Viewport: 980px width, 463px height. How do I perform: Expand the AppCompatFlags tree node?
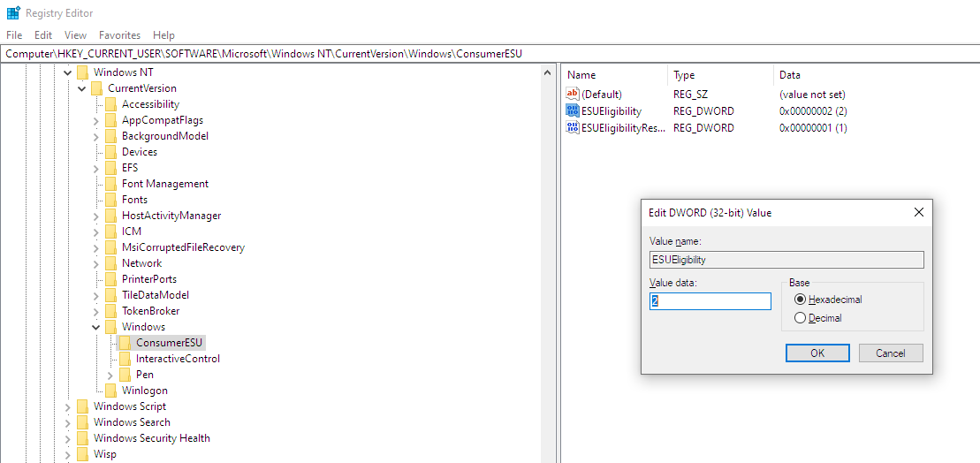[x=96, y=120]
